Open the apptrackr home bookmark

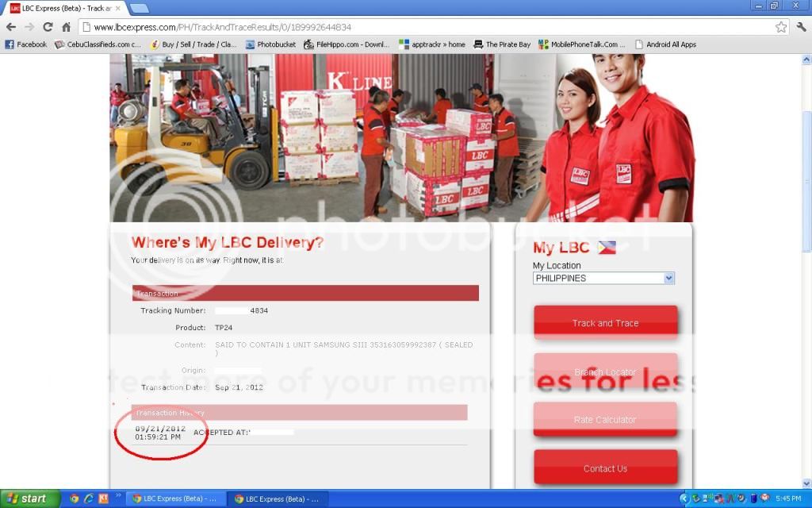click(432, 44)
